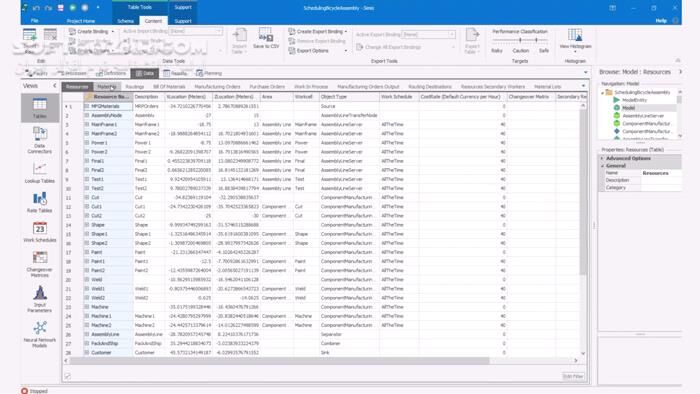Open the Planning view tab
This screenshot has width=700, height=394.
click(209, 73)
